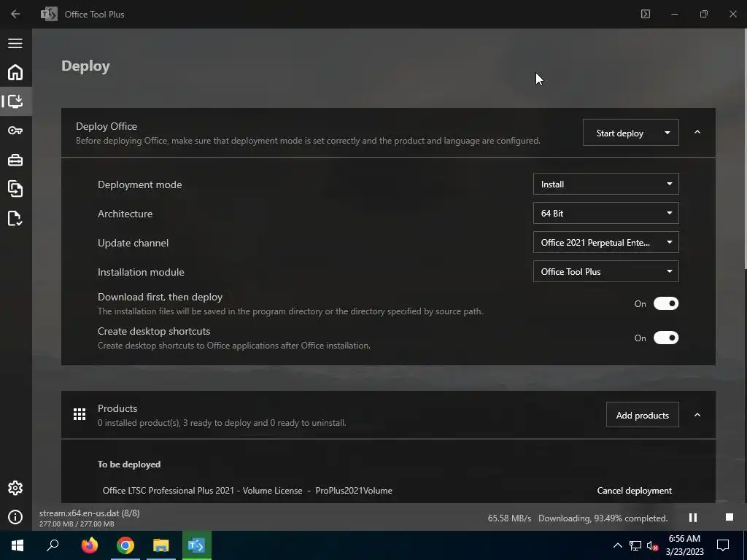Launch Firefox from the taskbar

click(x=89, y=545)
